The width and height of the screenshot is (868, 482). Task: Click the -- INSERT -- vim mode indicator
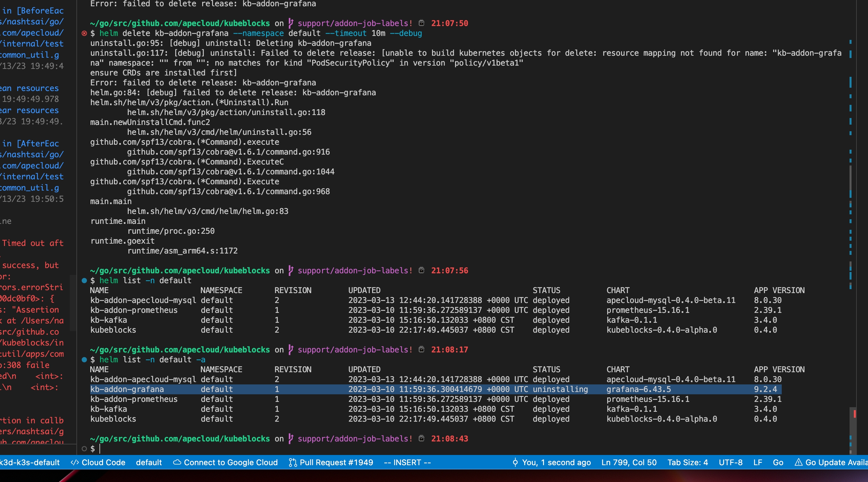(x=407, y=463)
